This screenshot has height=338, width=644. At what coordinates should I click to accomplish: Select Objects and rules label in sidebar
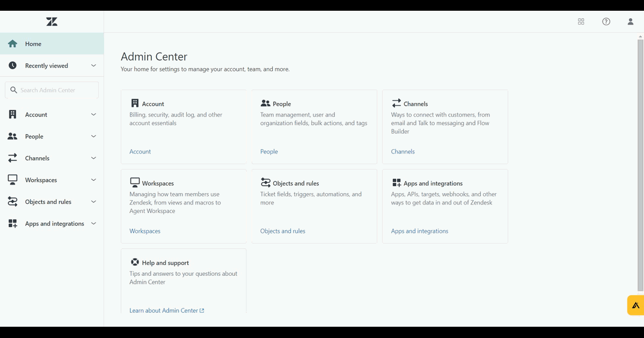tap(48, 202)
